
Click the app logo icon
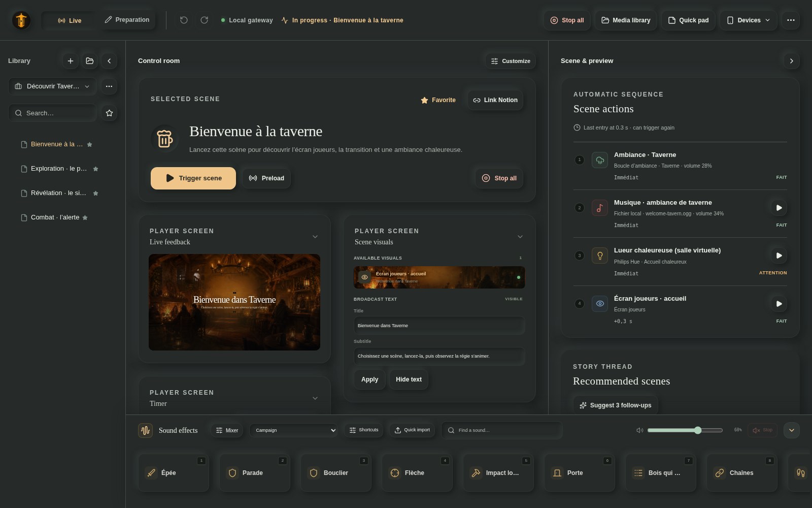click(21, 20)
